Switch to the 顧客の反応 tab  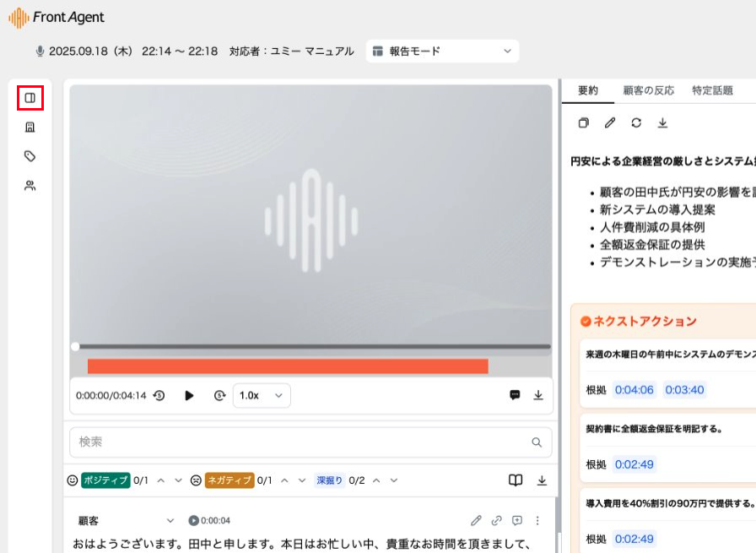(648, 90)
